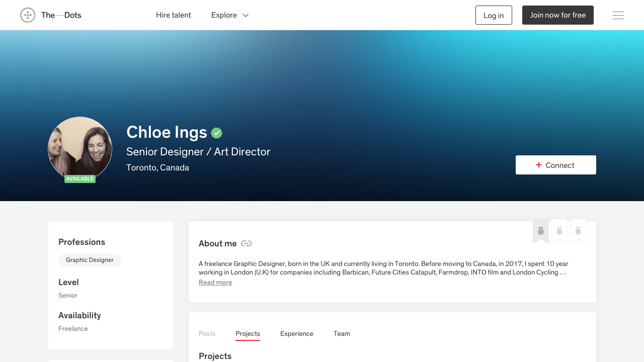The height and width of the screenshot is (362, 644).
Task: Expand the Explore dropdown
Action: click(230, 15)
